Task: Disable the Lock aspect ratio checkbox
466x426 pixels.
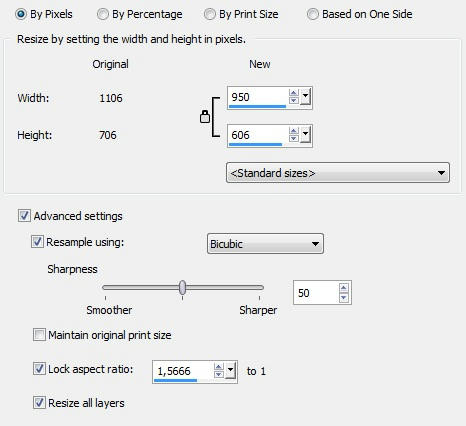Action: [39, 369]
